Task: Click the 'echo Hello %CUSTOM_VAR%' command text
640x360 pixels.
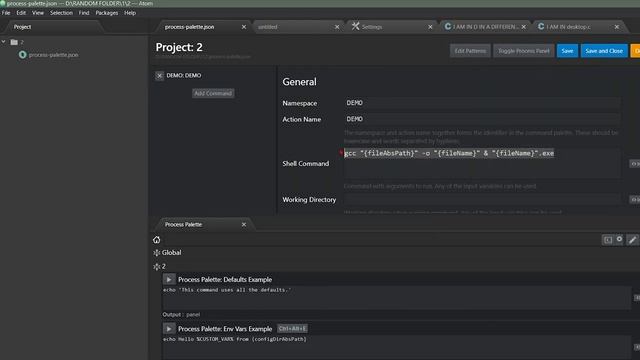Action: [235, 339]
